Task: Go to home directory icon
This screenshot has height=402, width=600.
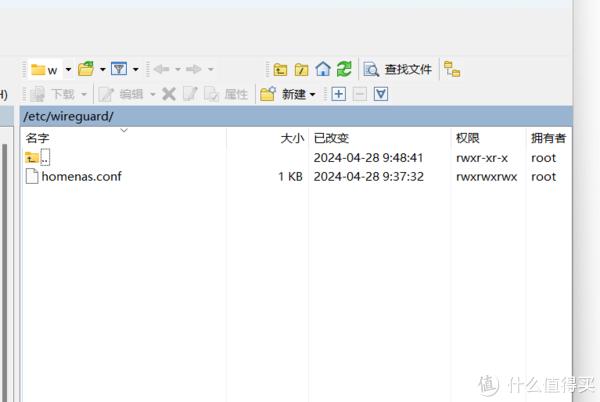Action: pyautogui.click(x=323, y=69)
